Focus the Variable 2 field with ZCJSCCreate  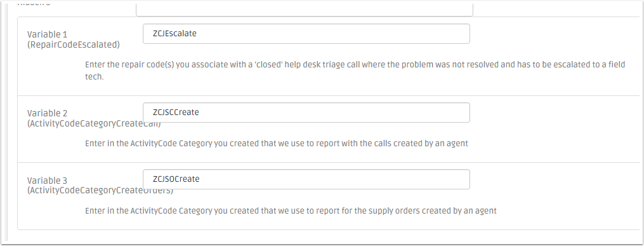click(306, 113)
